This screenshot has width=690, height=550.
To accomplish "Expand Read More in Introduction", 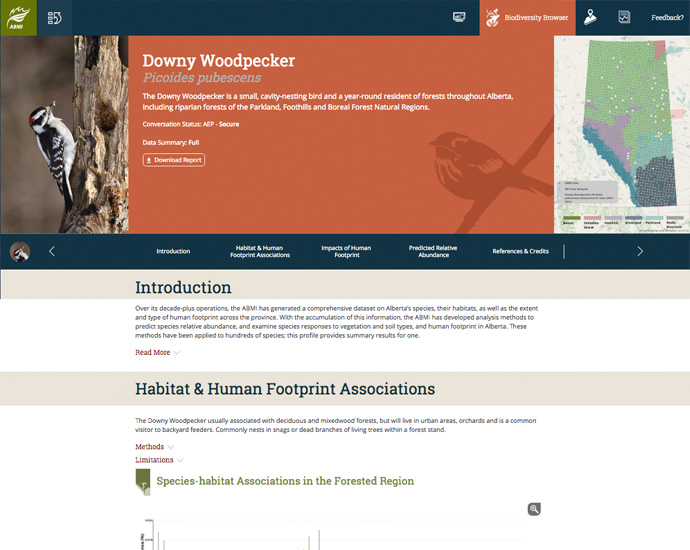I will pyautogui.click(x=157, y=352).
